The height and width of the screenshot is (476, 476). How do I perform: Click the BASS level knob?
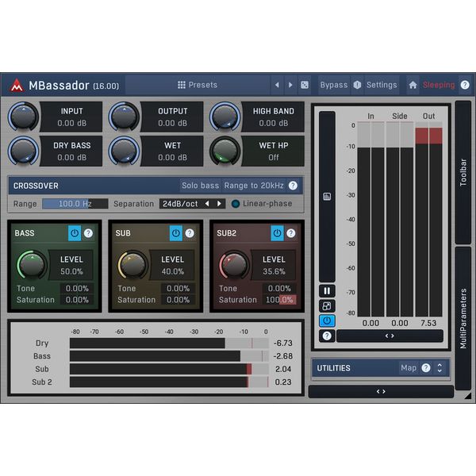32,265
